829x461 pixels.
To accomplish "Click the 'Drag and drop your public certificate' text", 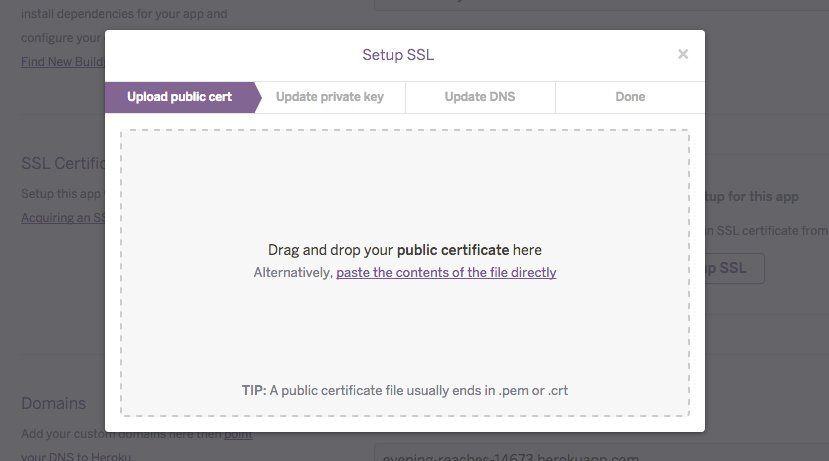I will click(404, 250).
